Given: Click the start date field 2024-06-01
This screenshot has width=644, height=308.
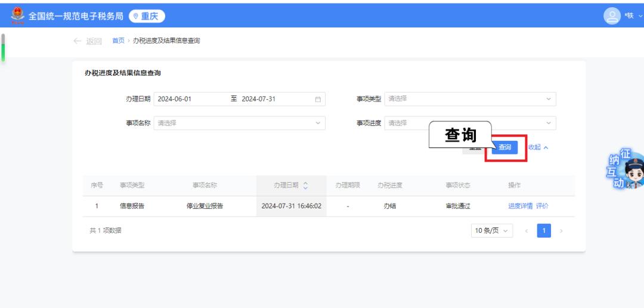Looking at the screenshot, I should (x=191, y=99).
